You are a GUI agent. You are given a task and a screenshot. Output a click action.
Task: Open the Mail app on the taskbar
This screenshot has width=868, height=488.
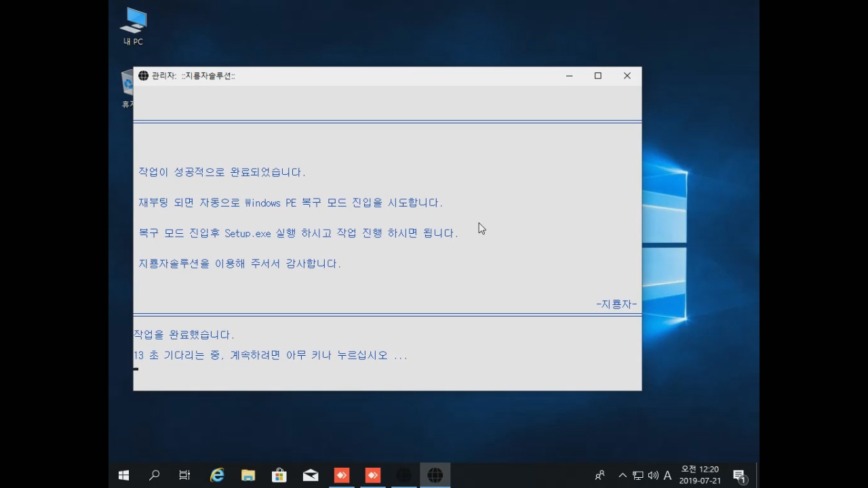pyautogui.click(x=311, y=476)
